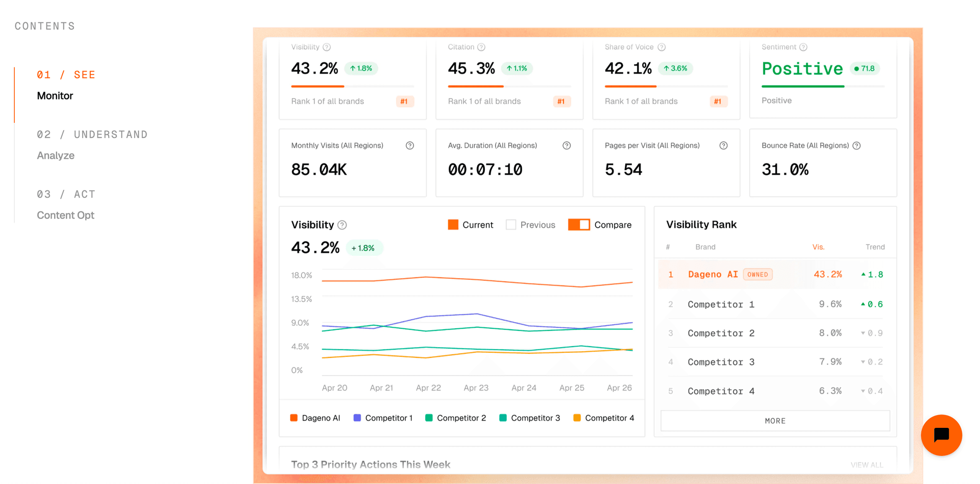Viewport: 980px width, 484px height.
Task: Click help icon next to Visibility metric card
Action: [x=327, y=47]
